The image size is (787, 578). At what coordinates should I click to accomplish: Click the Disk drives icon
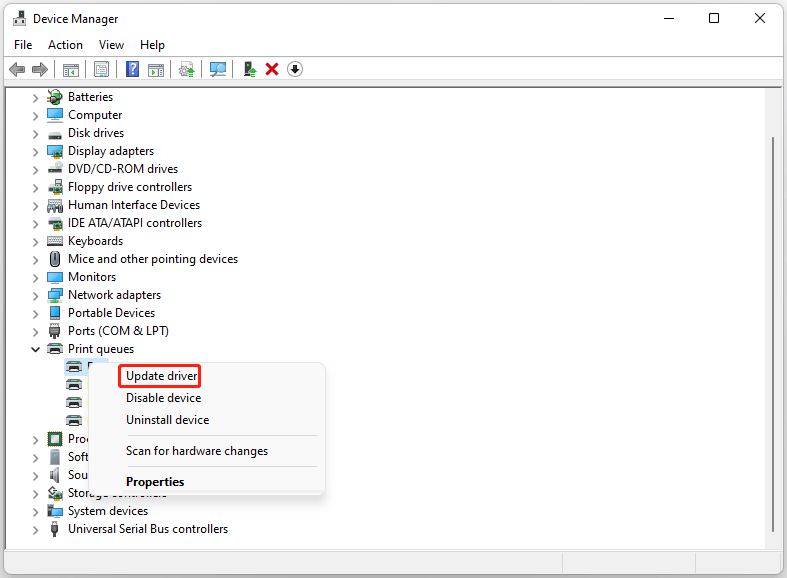55,134
